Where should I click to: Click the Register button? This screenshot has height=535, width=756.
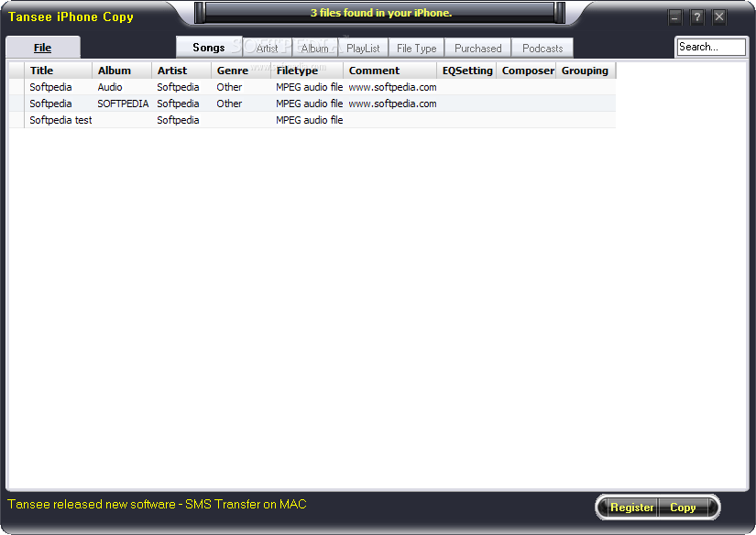[631, 507]
